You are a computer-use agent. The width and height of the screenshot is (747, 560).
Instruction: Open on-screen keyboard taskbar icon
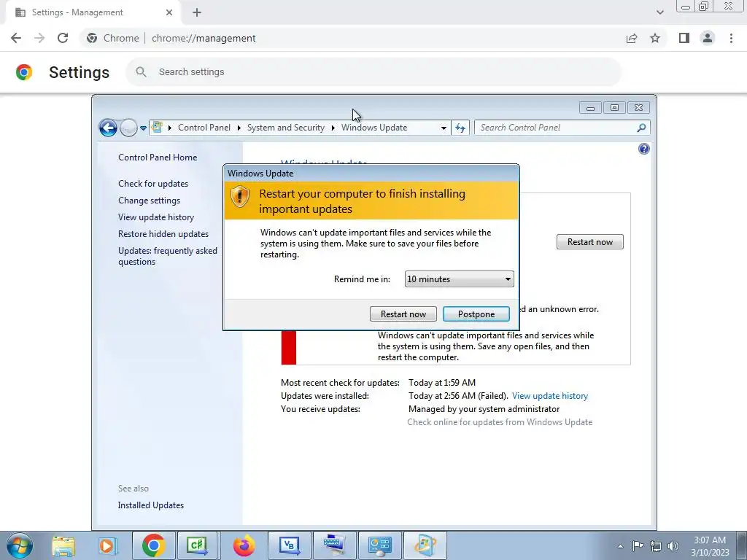334,545
